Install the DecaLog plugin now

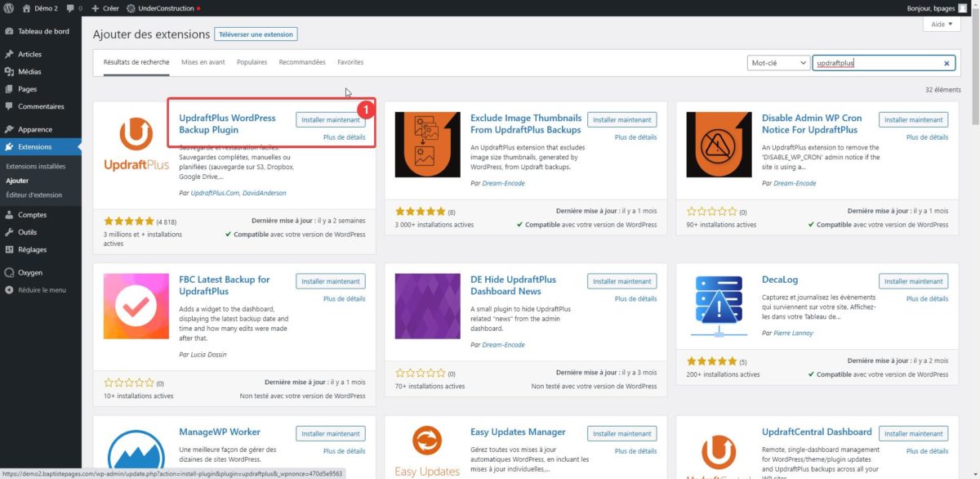[914, 281]
